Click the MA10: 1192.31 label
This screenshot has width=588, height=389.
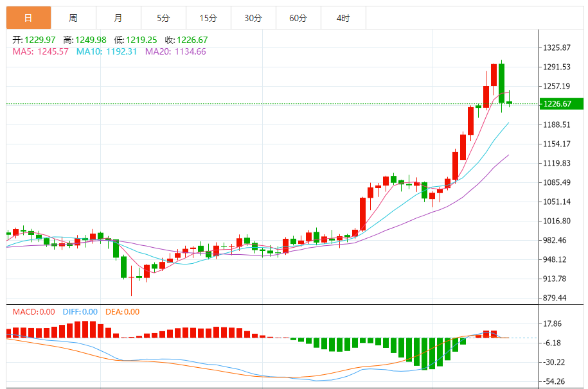pos(107,51)
